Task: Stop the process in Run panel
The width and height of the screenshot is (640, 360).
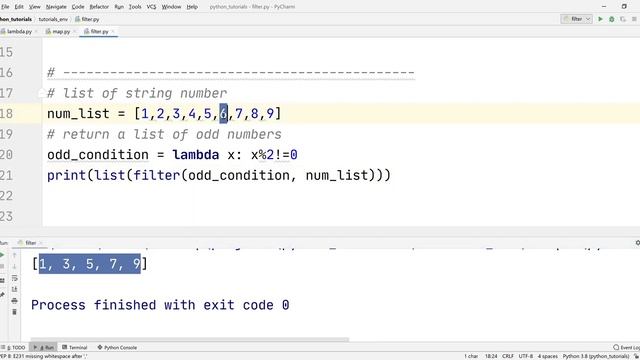Action: pos(2,267)
